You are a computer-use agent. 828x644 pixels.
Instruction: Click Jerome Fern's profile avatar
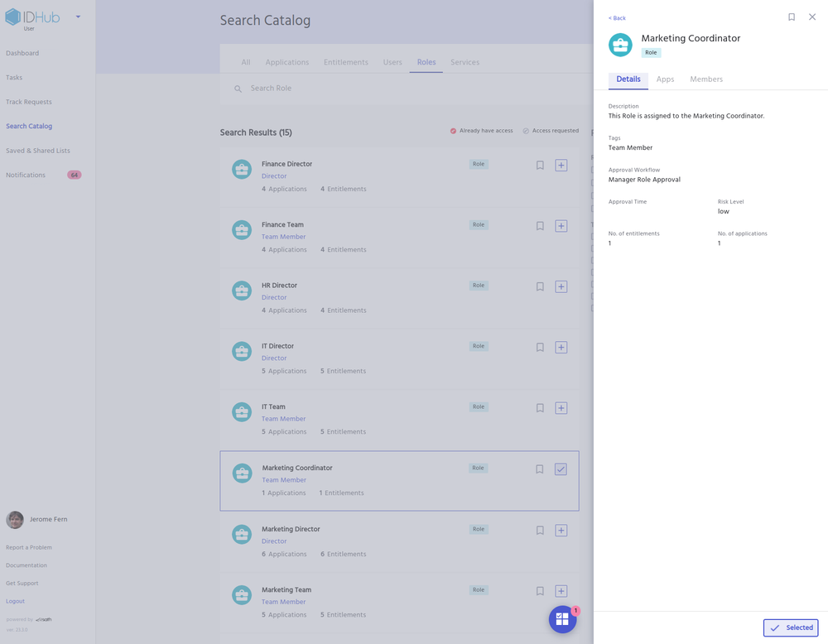15,519
